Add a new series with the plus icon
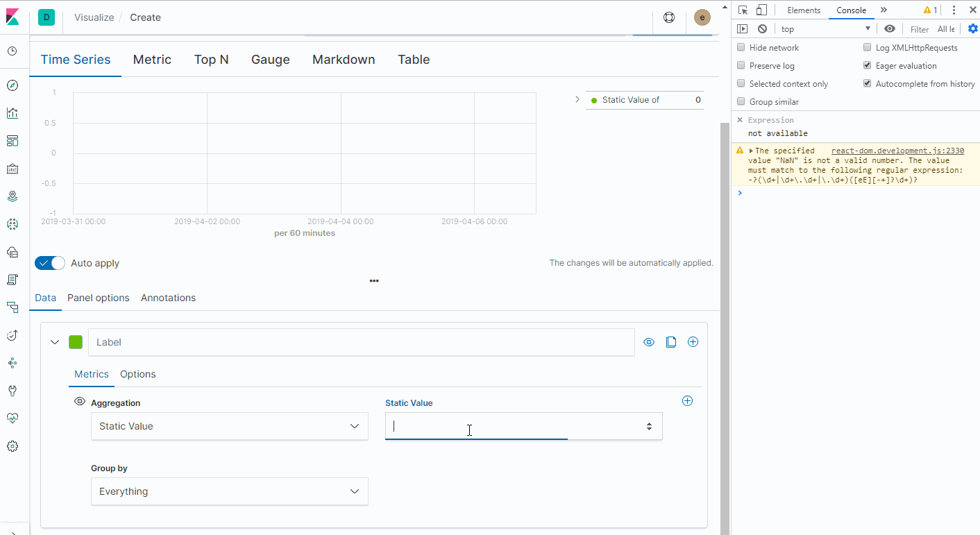This screenshot has height=535, width=980. (x=693, y=341)
